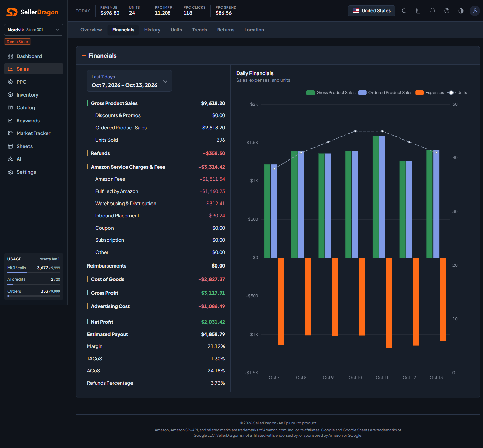The image size is (483, 448).
Task: Toggle Gross Product Sales legend series
Action: 331,93
